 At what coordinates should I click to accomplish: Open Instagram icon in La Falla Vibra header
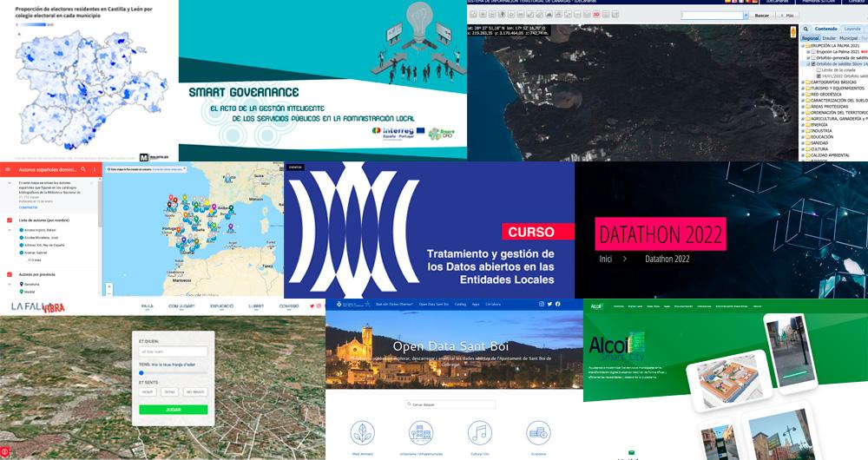tap(319, 306)
